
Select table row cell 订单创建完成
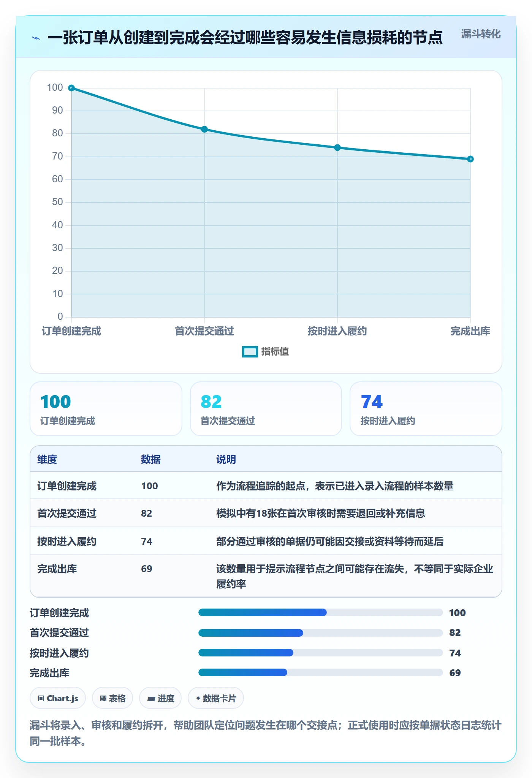click(x=67, y=486)
